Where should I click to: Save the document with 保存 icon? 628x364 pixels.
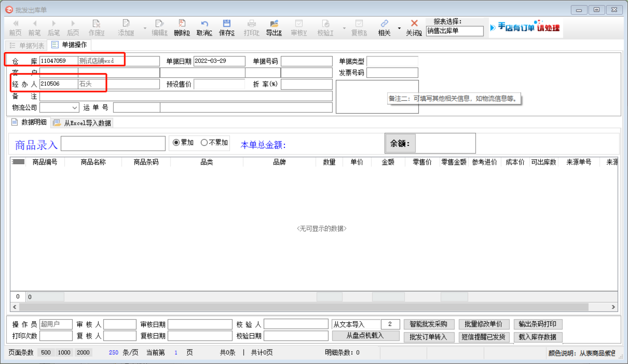(x=227, y=24)
